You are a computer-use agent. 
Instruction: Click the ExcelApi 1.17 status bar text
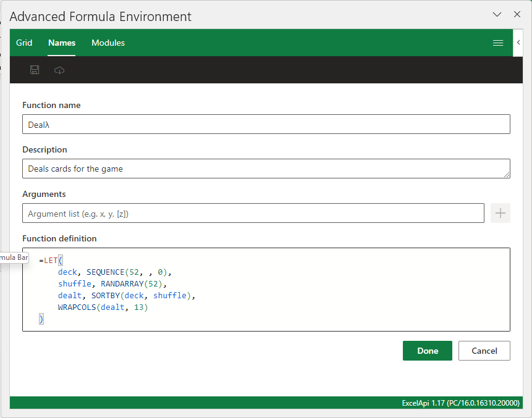(x=460, y=403)
